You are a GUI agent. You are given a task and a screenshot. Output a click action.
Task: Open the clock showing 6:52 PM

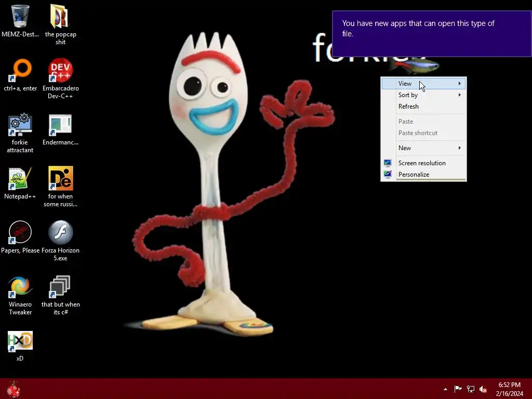(x=509, y=389)
